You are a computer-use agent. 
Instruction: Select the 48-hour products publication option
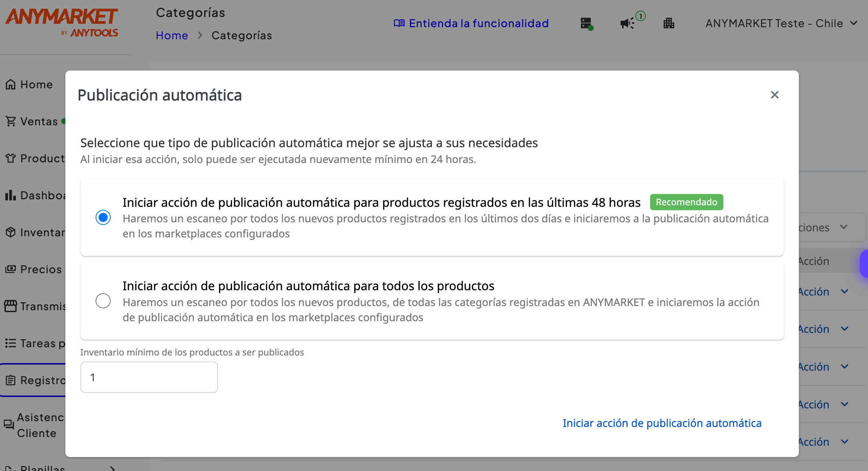[103, 217]
